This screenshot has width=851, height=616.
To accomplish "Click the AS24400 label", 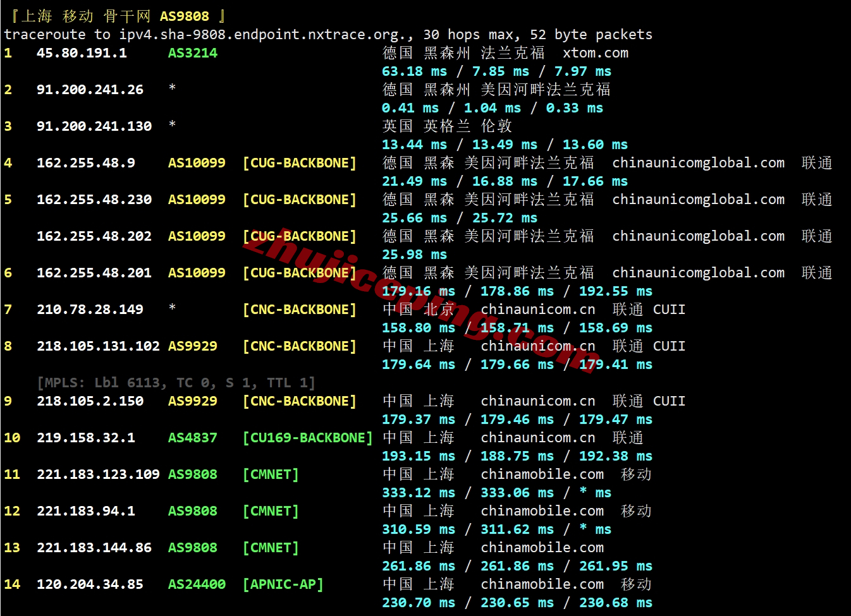I will tap(197, 584).
